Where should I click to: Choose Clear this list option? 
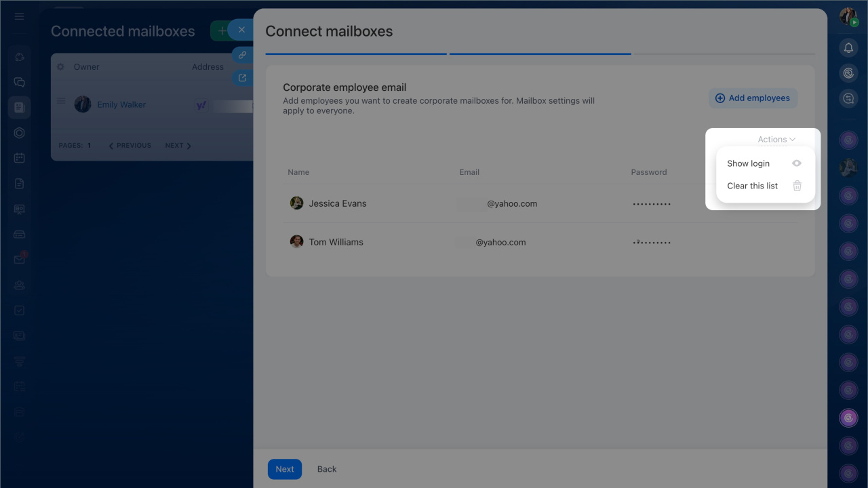point(752,186)
